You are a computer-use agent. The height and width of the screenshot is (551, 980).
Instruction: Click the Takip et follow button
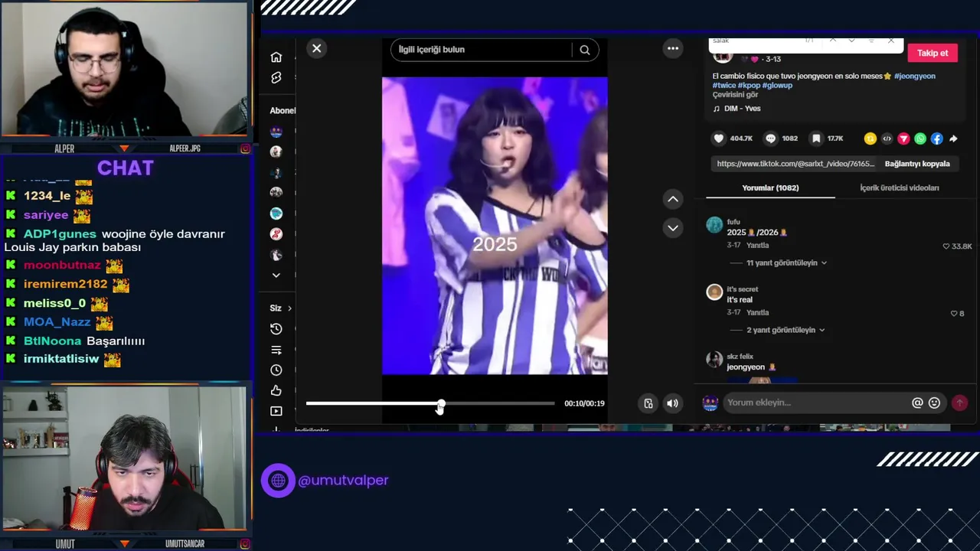pos(933,53)
